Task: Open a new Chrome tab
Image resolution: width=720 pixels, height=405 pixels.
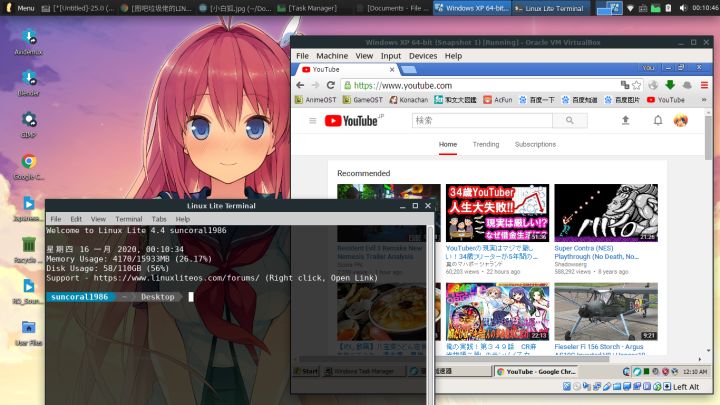Action: click(x=408, y=70)
